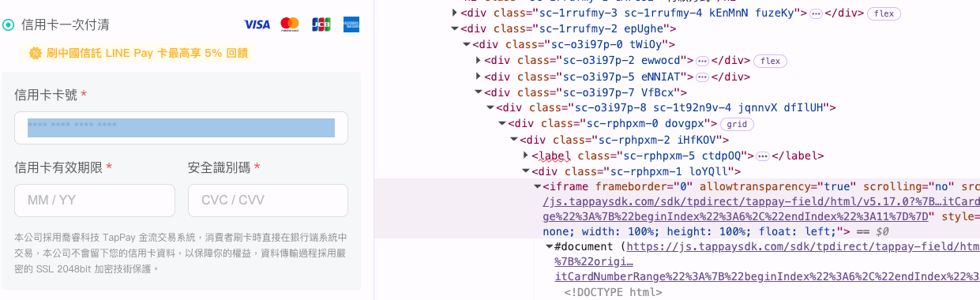Select the 信用卡一次付清 radio button

click(9, 25)
